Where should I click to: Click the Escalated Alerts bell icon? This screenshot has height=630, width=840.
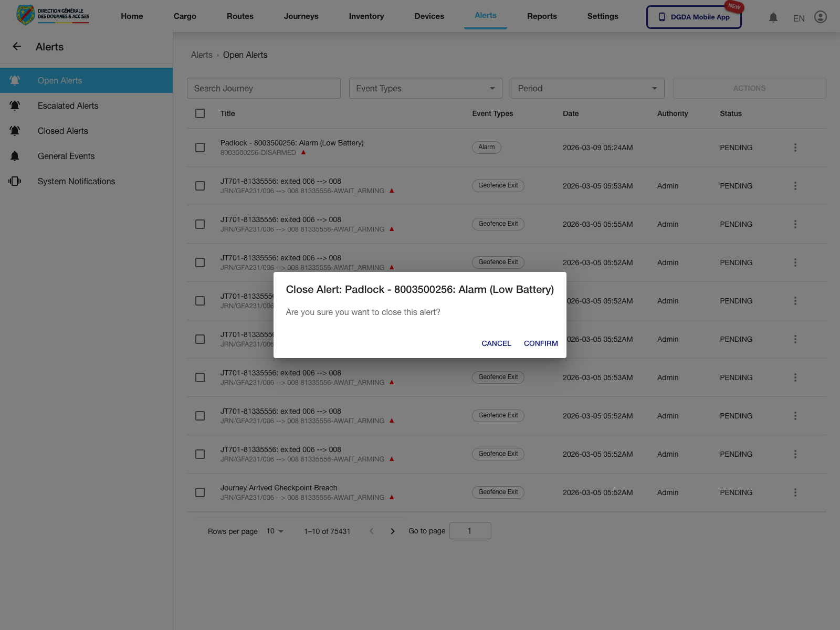point(15,106)
